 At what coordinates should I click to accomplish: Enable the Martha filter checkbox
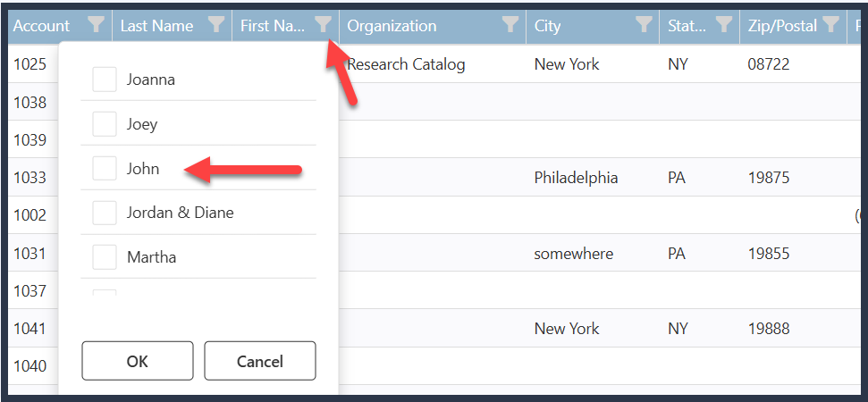click(x=105, y=257)
